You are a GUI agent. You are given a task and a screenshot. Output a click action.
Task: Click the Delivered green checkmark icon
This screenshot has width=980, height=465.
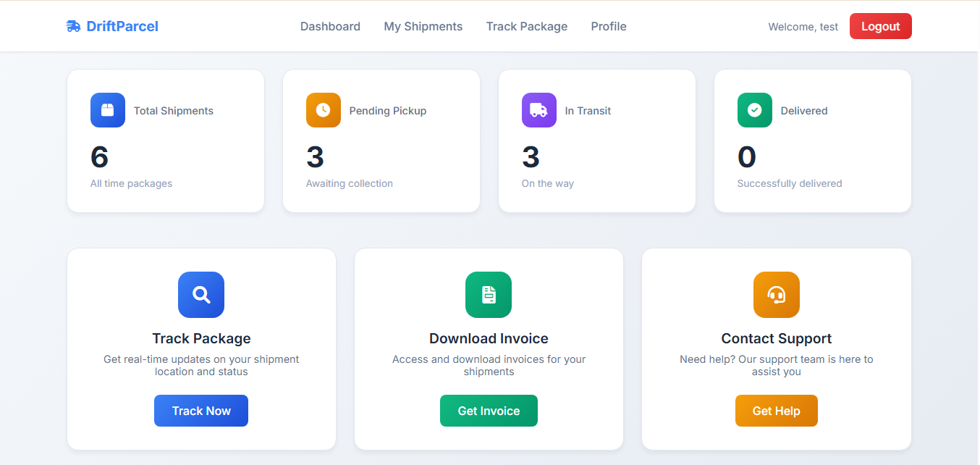pyautogui.click(x=754, y=109)
